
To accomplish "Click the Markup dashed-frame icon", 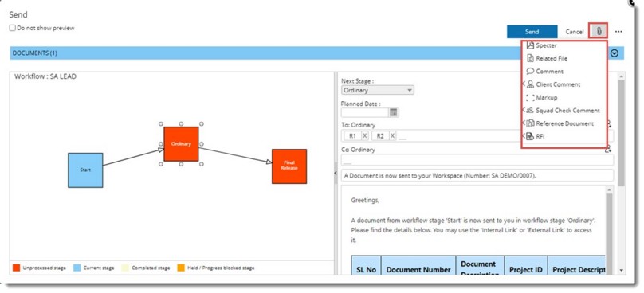I will click(x=530, y=97).
